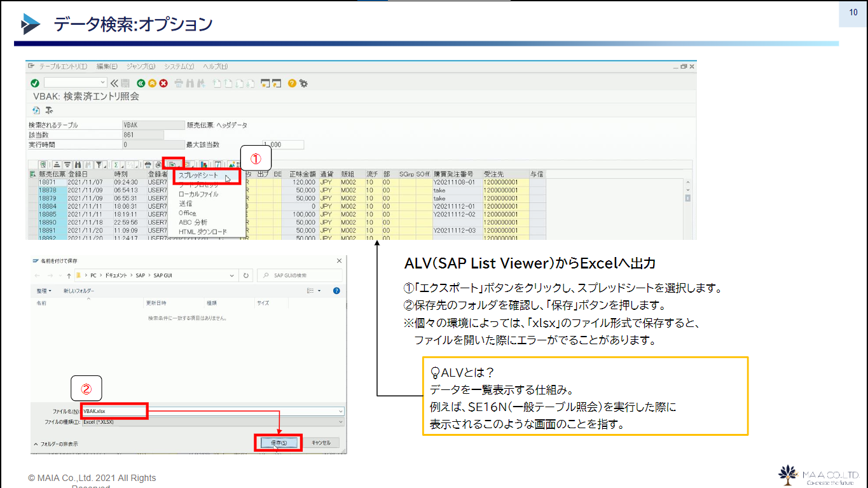Click the ファイル名 field containing VBAK.xlsx
The height and width of the screenshot is (488, 868).
click(213, 412)
